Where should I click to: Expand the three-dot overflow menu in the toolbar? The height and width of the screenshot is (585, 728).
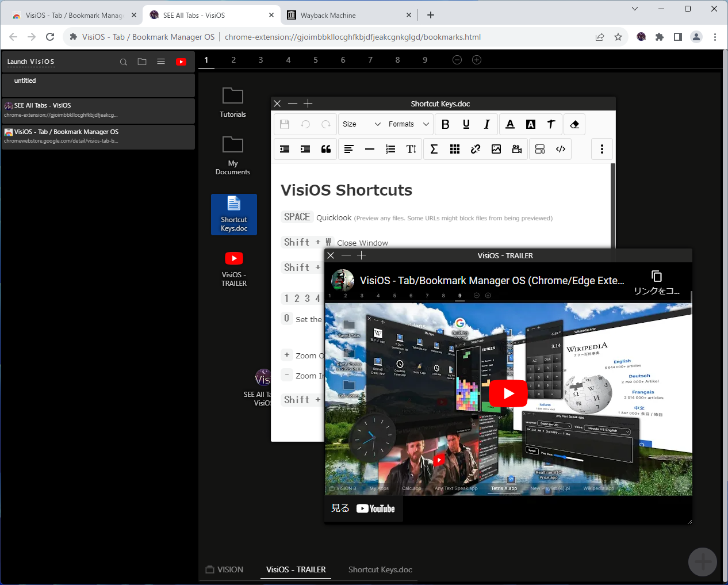click(x=602, y=149)
